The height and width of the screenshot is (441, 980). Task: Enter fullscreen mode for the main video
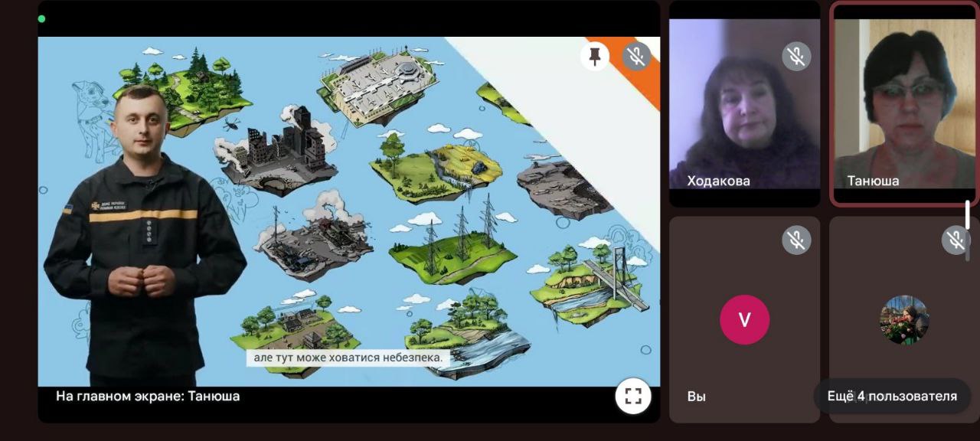pyautogui.click(x=632, y=396)
